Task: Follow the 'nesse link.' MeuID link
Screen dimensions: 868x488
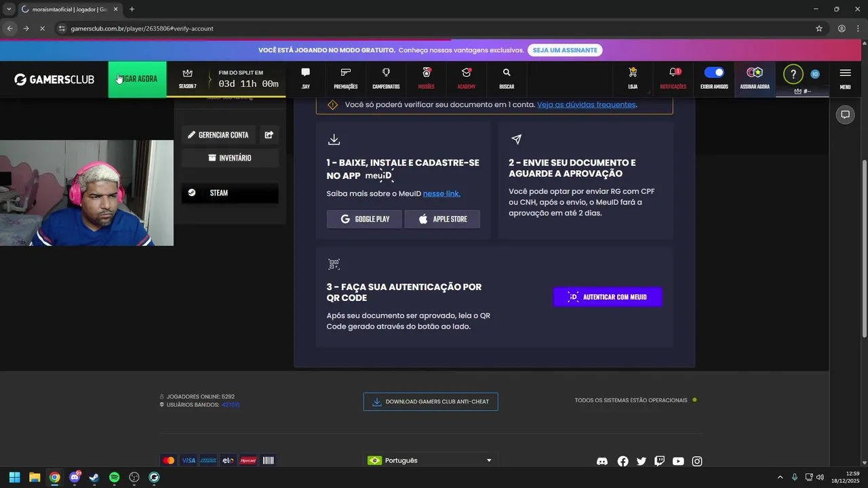Action: tap(441, 194)
